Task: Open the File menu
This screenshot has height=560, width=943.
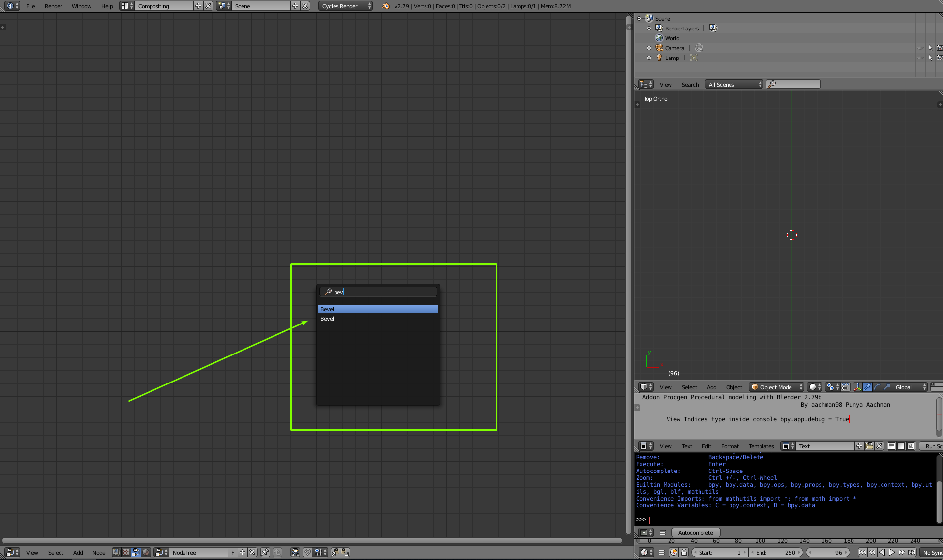Action: (30, 6)
